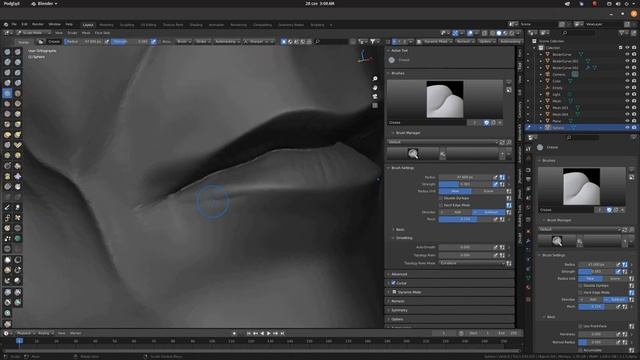Select the Smooth brush tool

(18, 93)
